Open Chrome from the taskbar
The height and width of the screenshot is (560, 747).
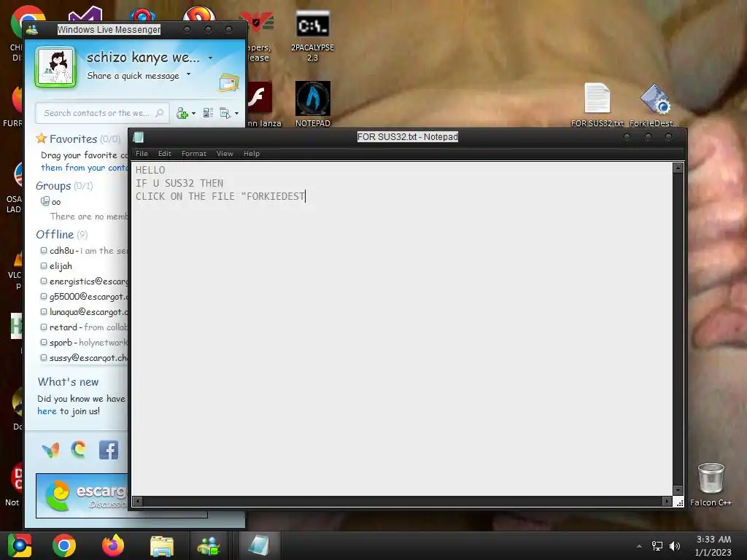click(x=64, y=545)
